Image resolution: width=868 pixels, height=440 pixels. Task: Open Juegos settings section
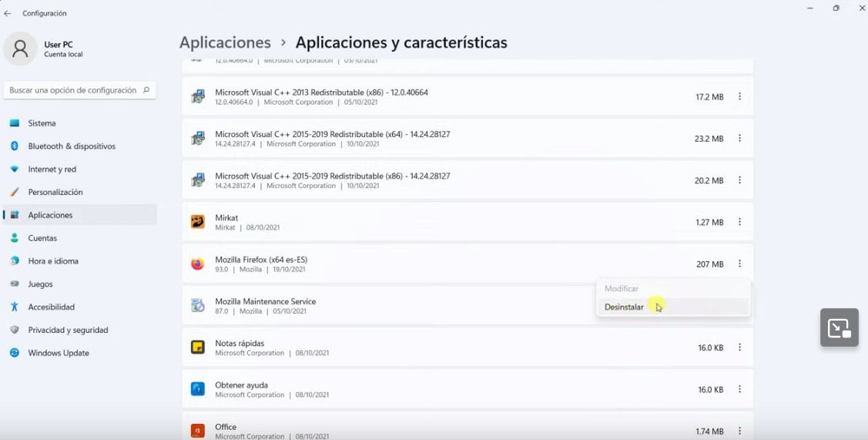pos(80,284)
